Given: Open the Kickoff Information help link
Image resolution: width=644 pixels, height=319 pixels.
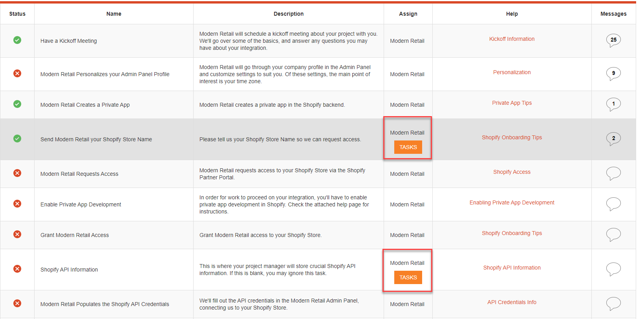Looking at the screenshot, I should pos(512,39).
